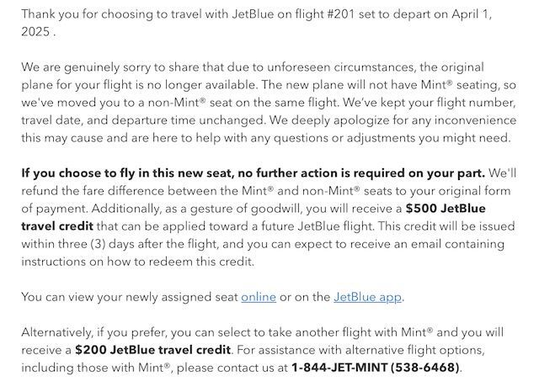Click the bold "travel credit" starting a line

click(57, 226)
